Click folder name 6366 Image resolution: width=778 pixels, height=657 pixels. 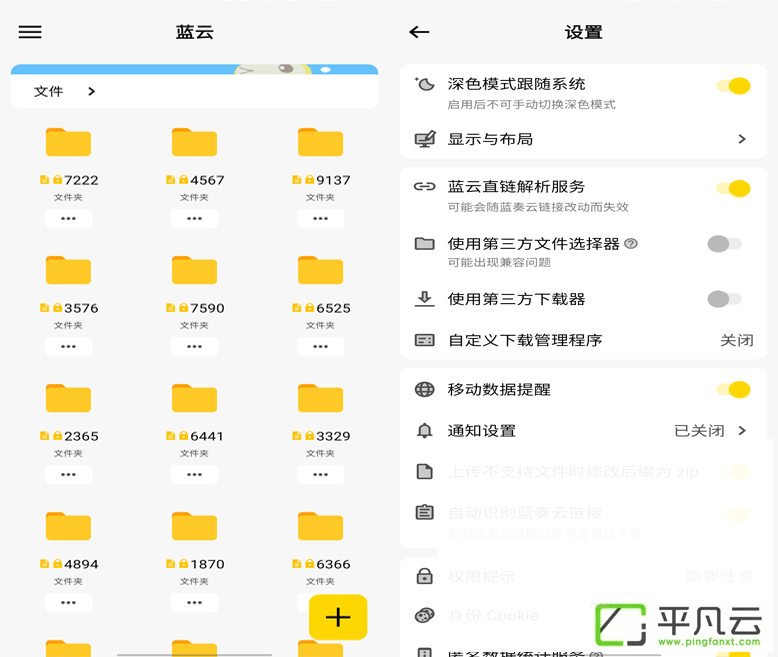pyautogui.click(x=333, y=564)
